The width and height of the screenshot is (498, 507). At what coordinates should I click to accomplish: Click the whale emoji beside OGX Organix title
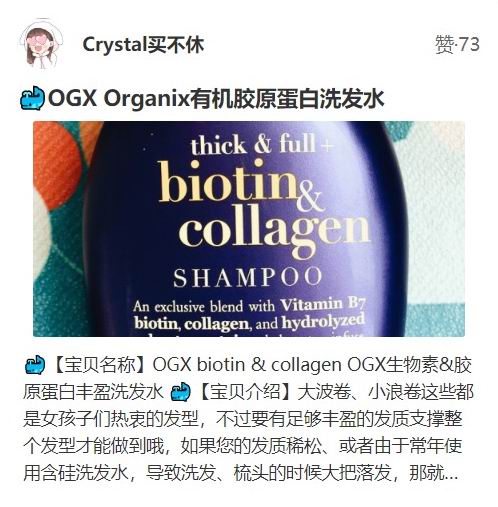32,98
